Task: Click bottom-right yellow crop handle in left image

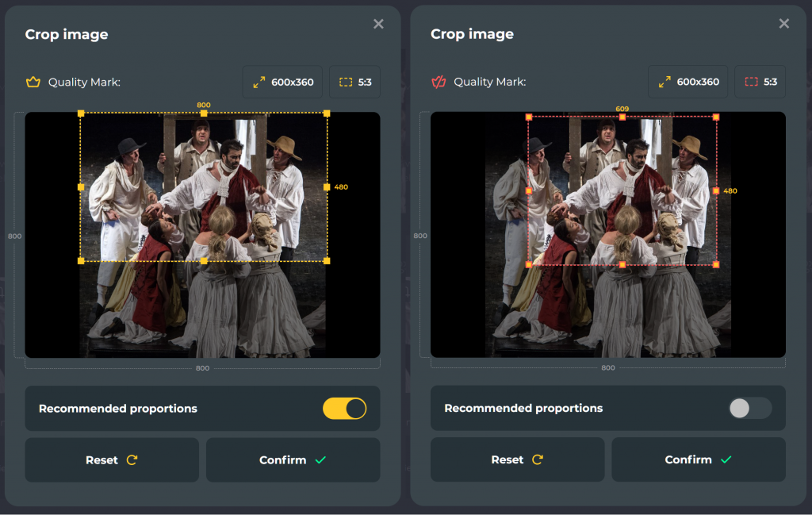Action: (327, 260)
